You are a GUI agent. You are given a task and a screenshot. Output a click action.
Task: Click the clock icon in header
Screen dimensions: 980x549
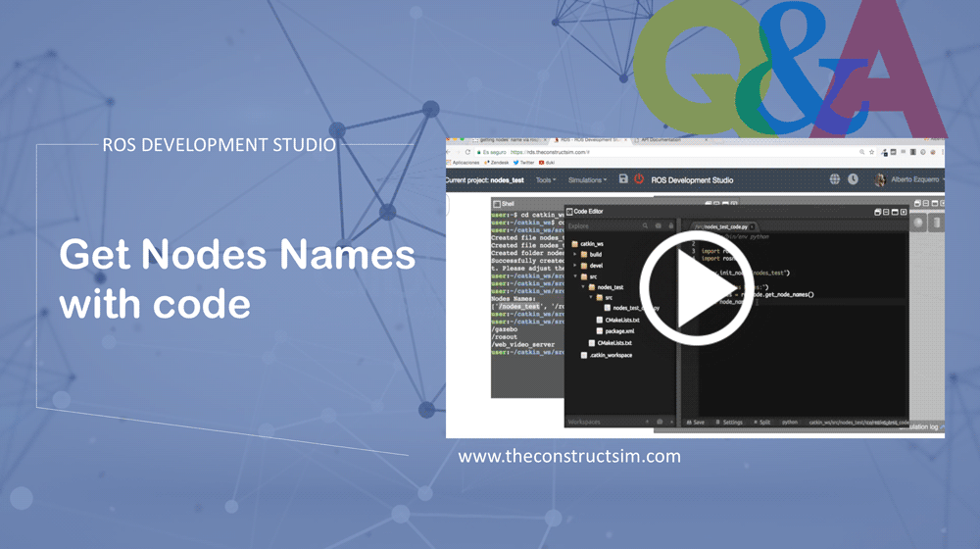click(x=853, y=179)
